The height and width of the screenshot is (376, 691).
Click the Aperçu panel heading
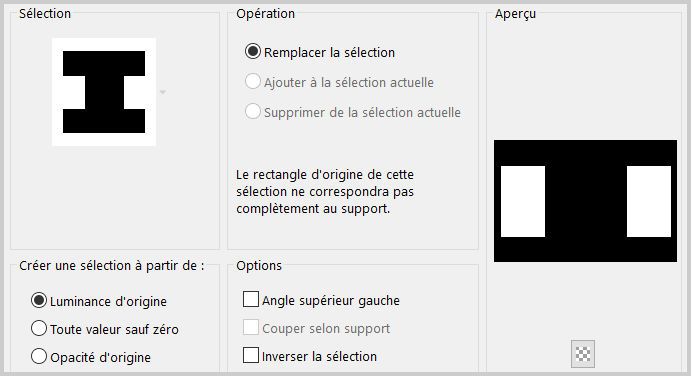tap(515, 14)
